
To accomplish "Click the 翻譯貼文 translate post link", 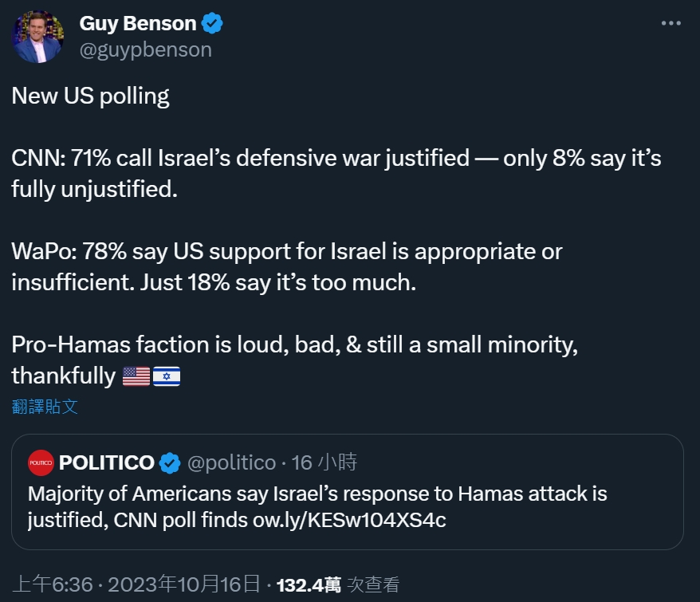I will coord(45,406).
